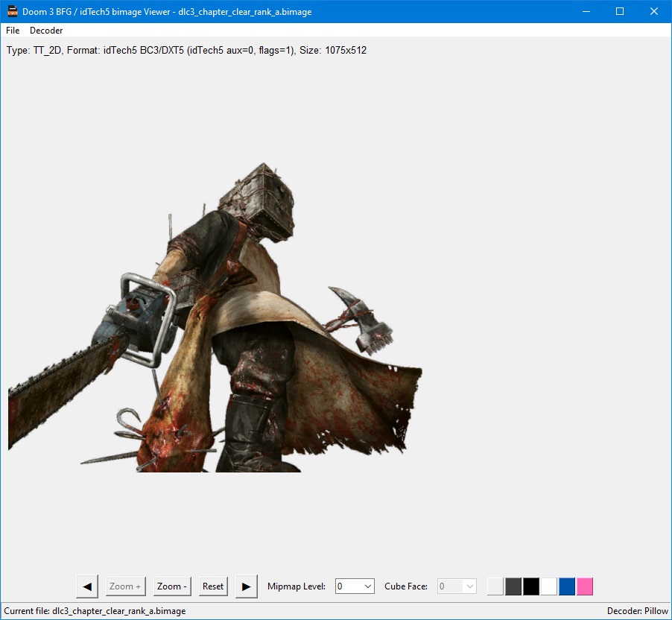Click the 'Current file' status bar text
672x620 pixels.
[95, 611]
